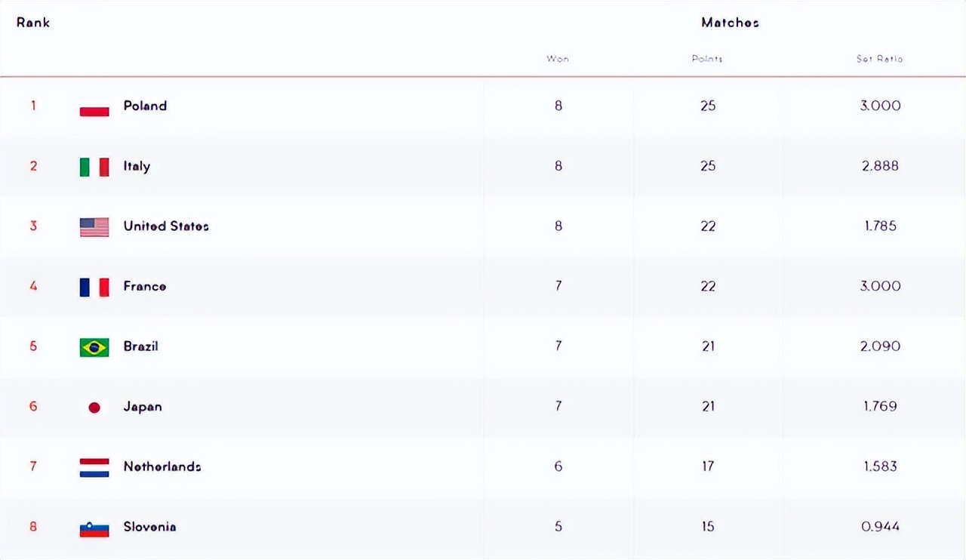Select Italy's rank number 2
The width and height of the screenshot is (966, 560).
[x=33, y=166]
